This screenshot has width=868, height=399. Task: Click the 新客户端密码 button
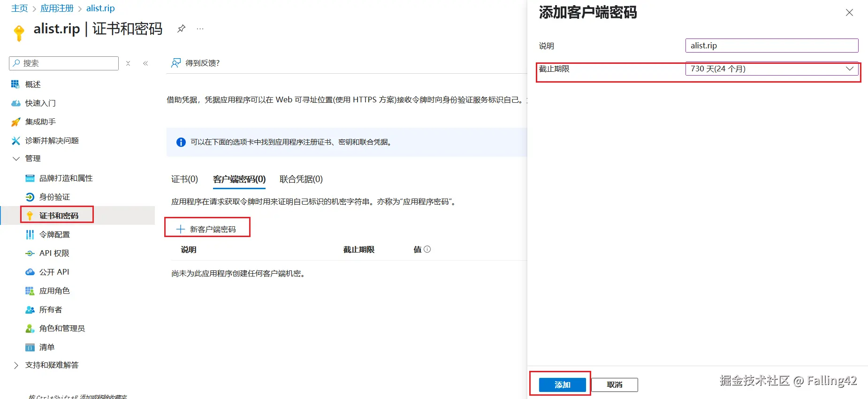pos(206,229)
